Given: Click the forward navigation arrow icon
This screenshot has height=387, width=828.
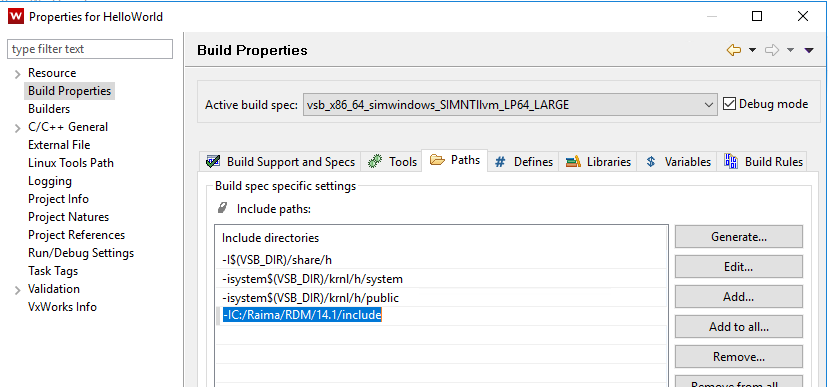Looking at the screenshot, I should [772, 50].
